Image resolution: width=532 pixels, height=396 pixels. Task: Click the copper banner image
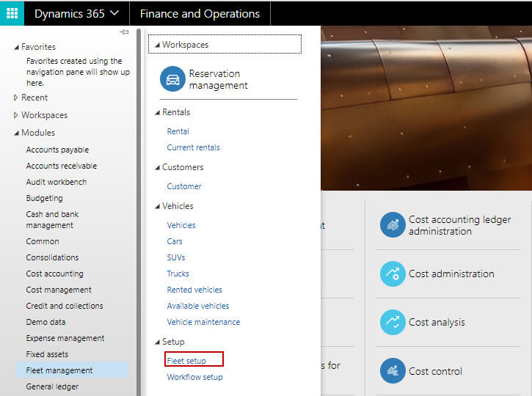(426, 108)
